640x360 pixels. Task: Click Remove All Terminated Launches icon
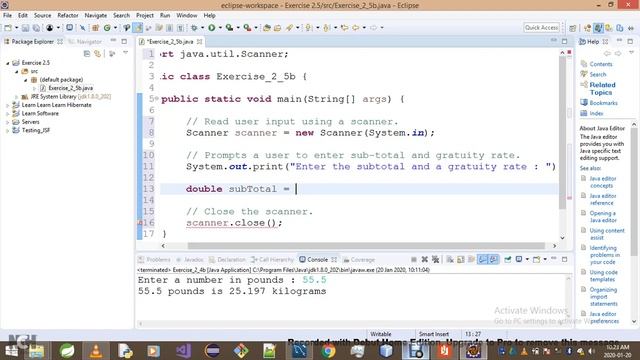[x=436, y=260]
